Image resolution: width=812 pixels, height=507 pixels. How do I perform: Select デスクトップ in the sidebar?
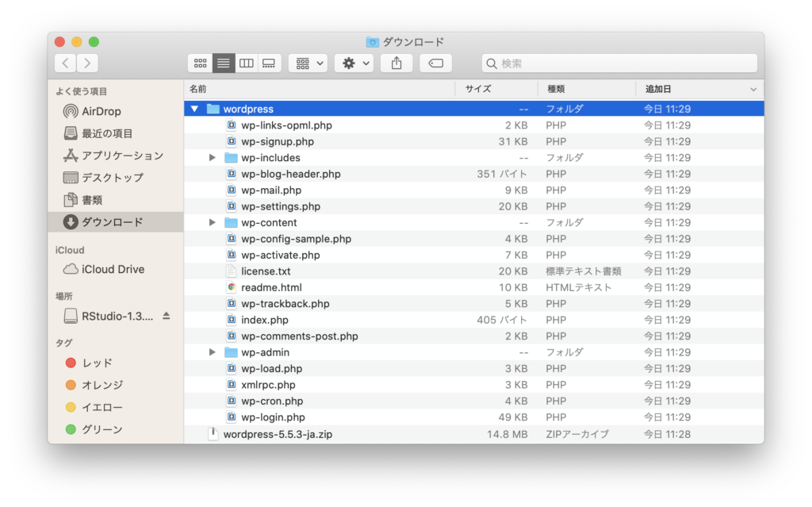tap(100, 178)
